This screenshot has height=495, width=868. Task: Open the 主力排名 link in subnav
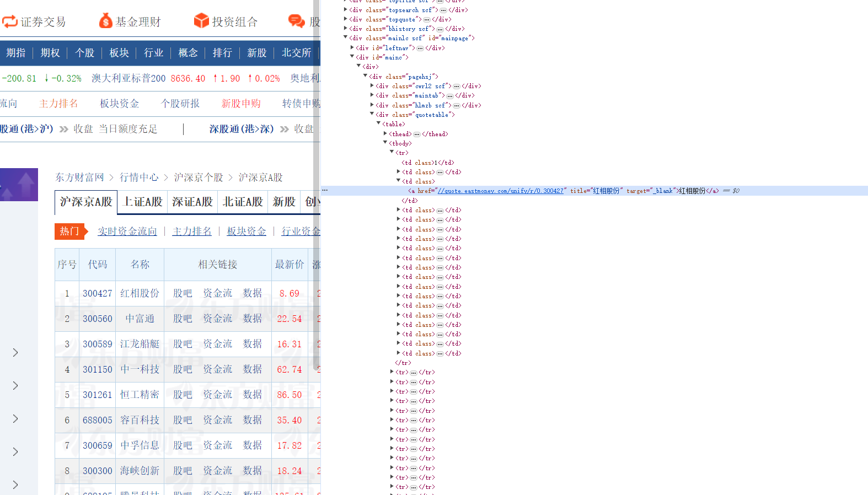(58, 104)
